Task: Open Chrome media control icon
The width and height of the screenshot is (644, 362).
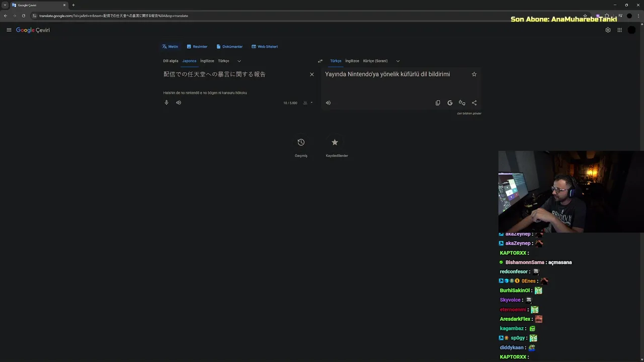Action: tap(620, 16)
